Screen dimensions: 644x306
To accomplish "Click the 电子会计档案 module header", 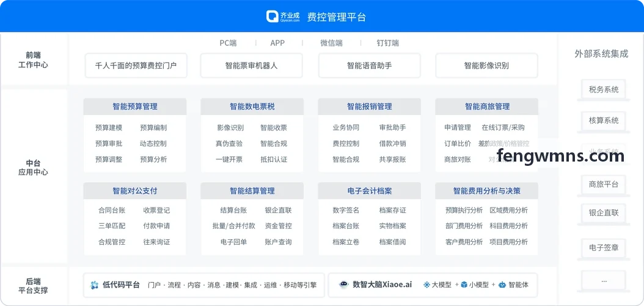I will (x=369, y=191).
